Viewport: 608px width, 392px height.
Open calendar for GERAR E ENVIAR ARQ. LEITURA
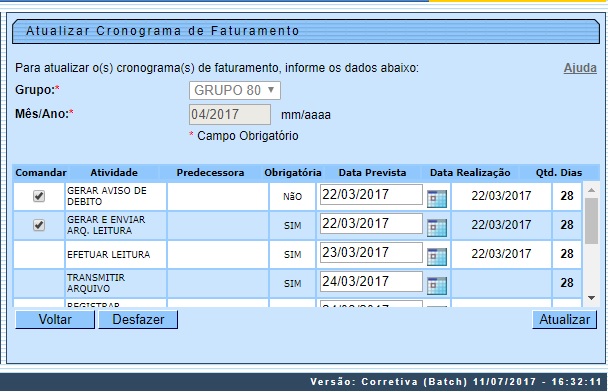(x=437, y=228)
